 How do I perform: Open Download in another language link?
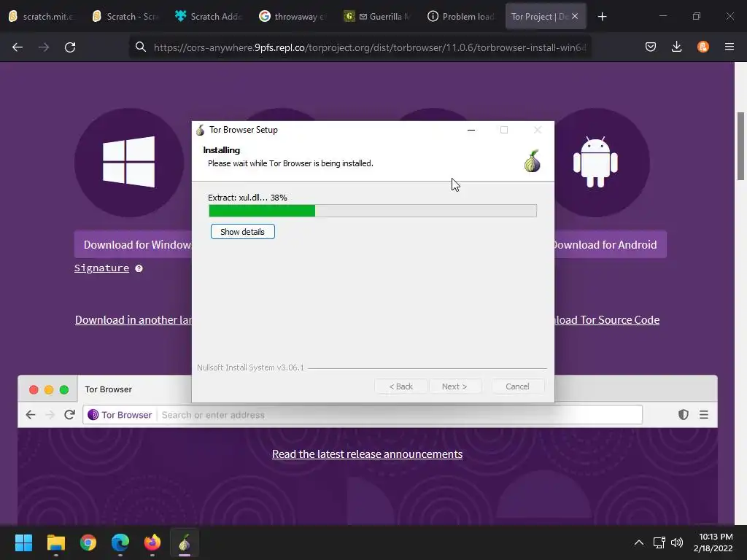[133, 320]
